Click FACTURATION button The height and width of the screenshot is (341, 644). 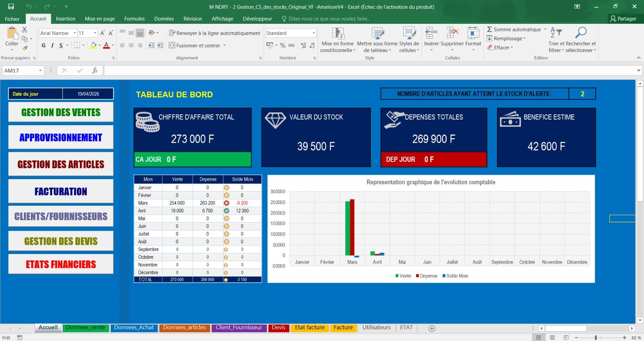[x=61, y=192]
